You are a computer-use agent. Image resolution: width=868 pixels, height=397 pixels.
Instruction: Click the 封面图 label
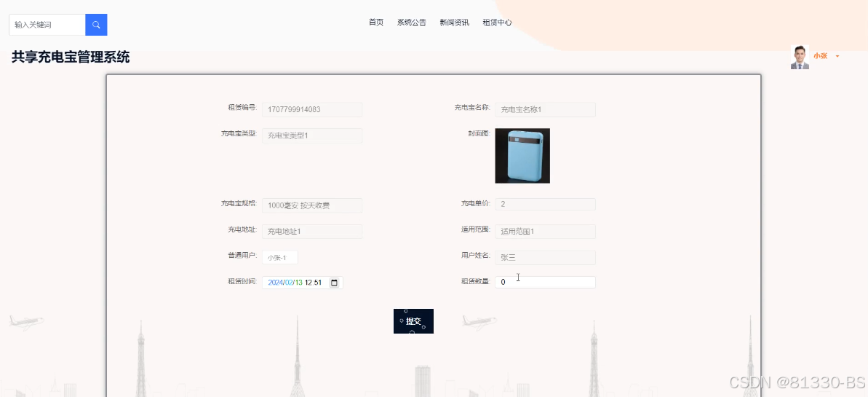coord(479,133)
